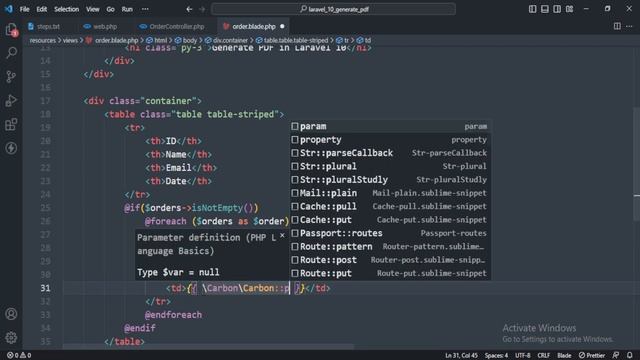The image size is (640, 360).
Task: Open the Explorer view in activity bar
Action: click(11, 29)
